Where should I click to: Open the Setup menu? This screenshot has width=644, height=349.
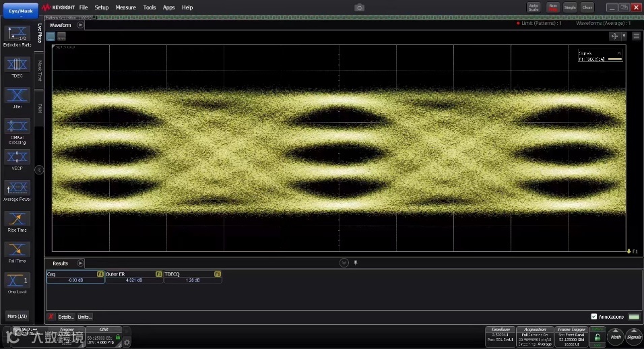tap(102, 7)
